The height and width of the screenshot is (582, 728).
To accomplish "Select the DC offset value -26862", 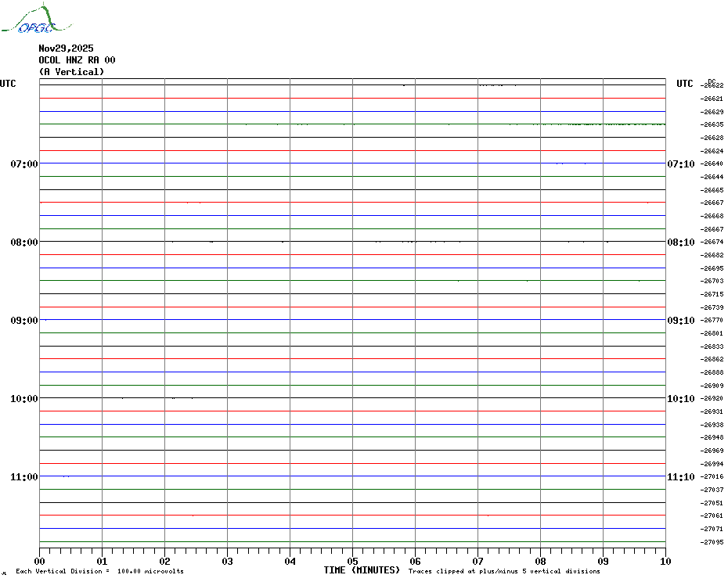I will click(x=712, y=359).
